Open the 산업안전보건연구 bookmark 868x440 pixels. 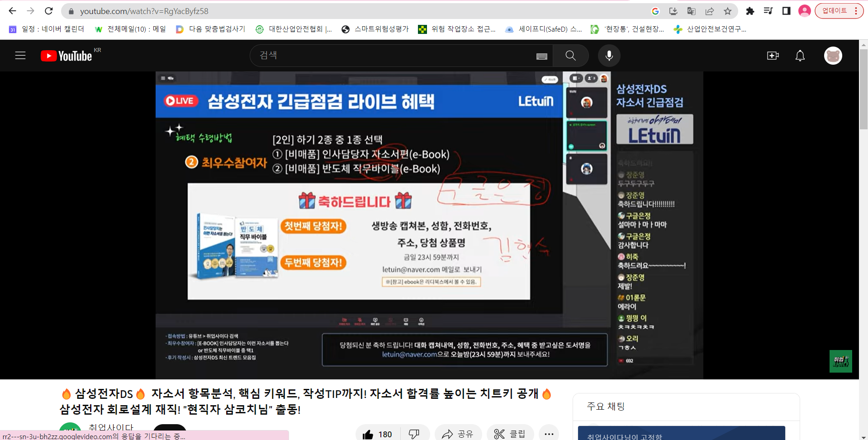[710, 29]
